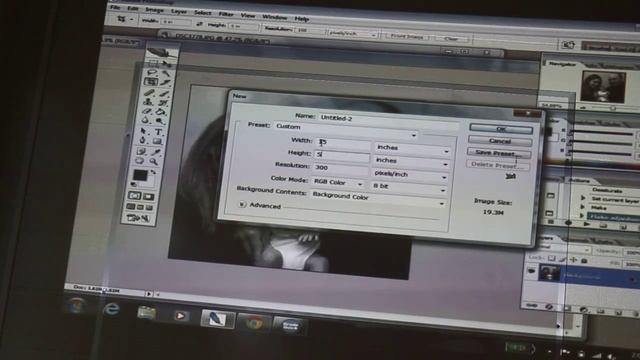Select the Hand tool
Screen dimensions: 640x360
(x=141, y=161)
